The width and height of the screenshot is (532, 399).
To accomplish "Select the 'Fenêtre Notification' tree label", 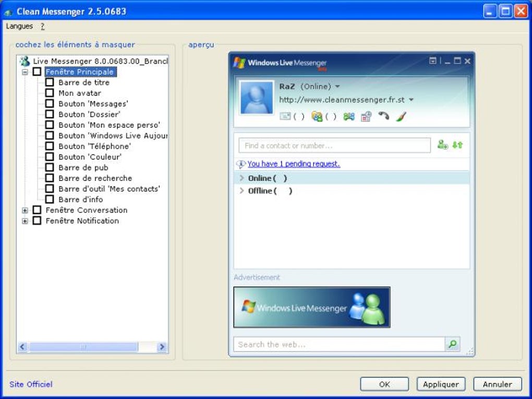I will click(x=82, y=221).
